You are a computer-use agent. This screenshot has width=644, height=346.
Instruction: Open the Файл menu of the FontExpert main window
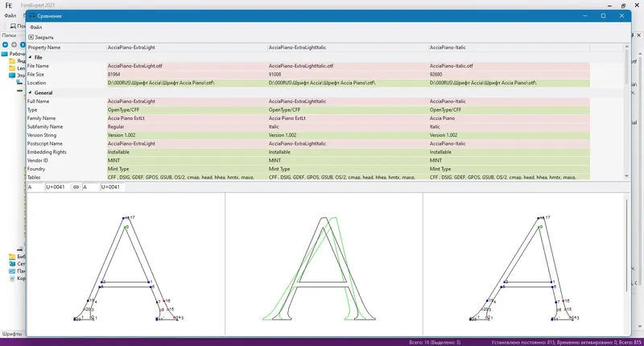click(x=10, y=15)
